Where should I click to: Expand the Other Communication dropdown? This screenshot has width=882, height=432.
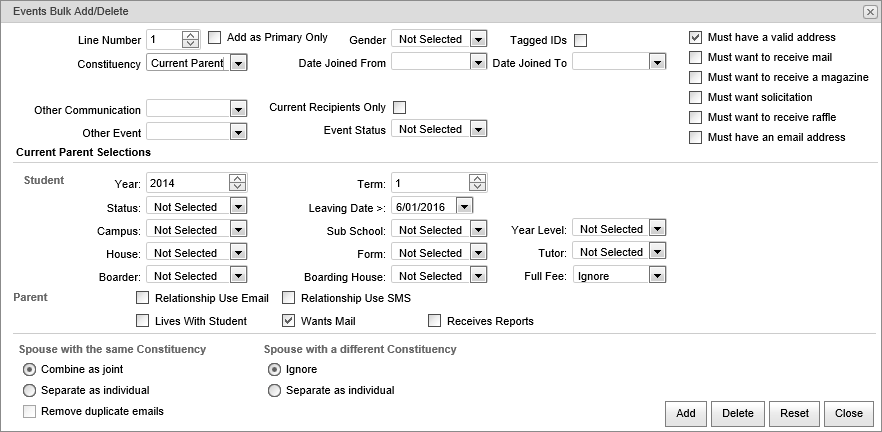[x=238, y=109]
